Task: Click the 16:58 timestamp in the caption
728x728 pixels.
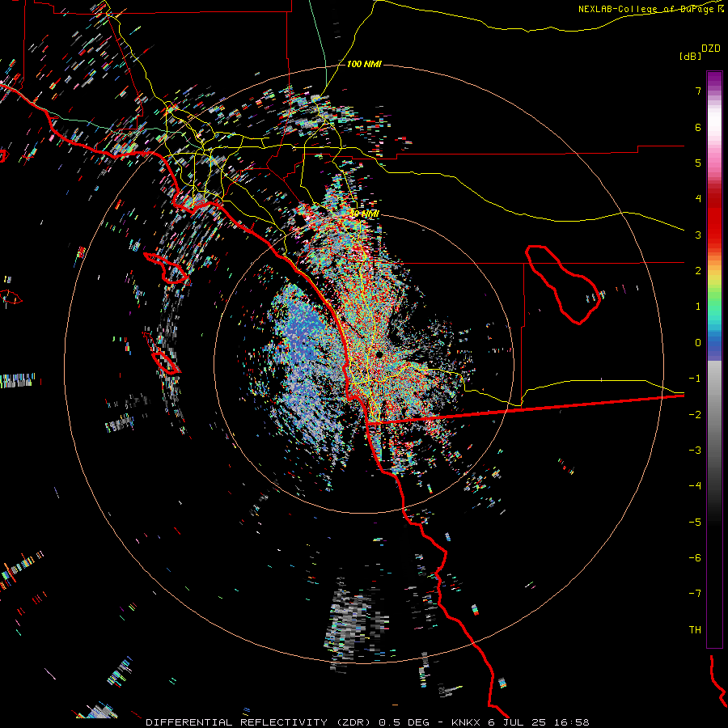Action: click(573, 722)
